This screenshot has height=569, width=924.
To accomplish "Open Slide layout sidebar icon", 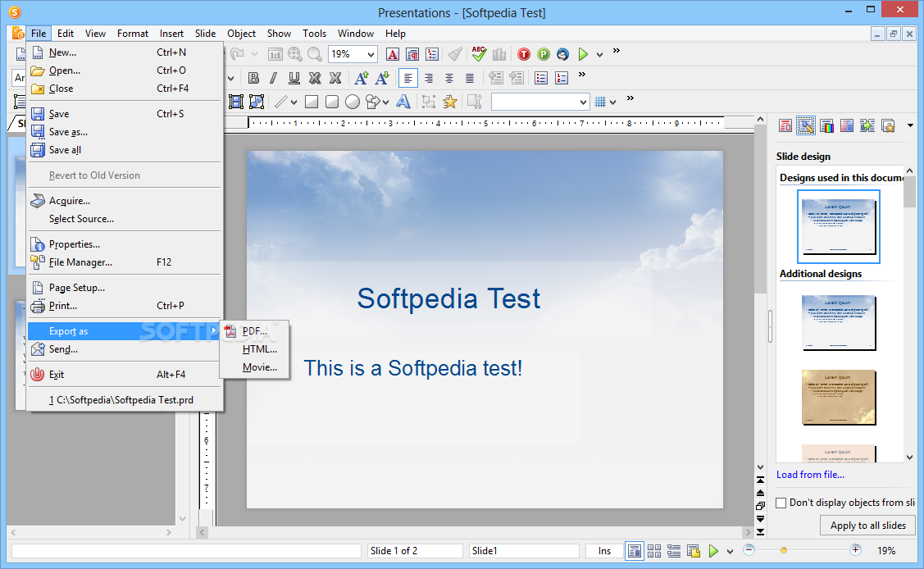I will (x=785, y=125).
